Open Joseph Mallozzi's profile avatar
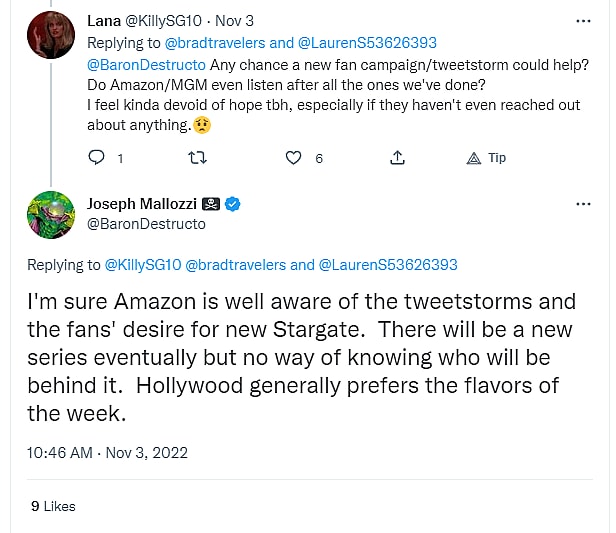The height and width of the screenshot is (533, 616). point(51,215)
